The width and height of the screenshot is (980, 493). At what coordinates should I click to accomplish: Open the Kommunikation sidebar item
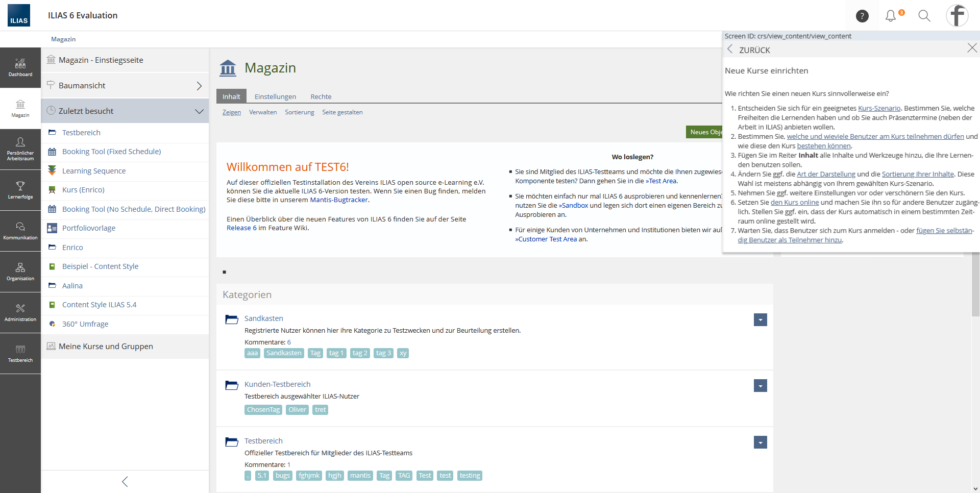click(20, 230)
